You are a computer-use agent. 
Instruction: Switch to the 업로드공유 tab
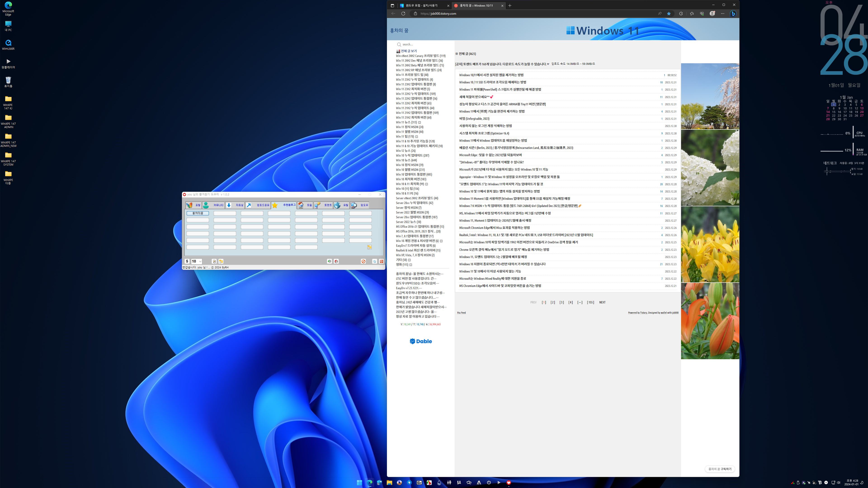[258, 205]
